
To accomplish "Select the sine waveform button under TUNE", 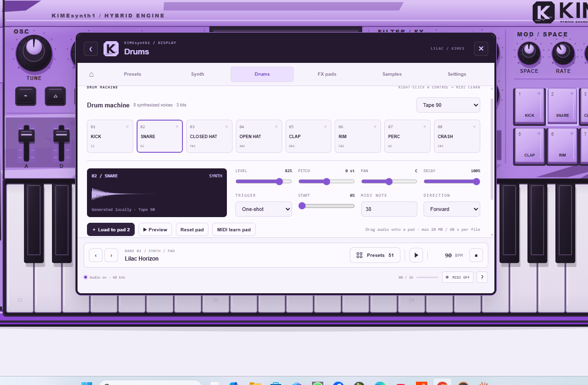I will [26, 96].
